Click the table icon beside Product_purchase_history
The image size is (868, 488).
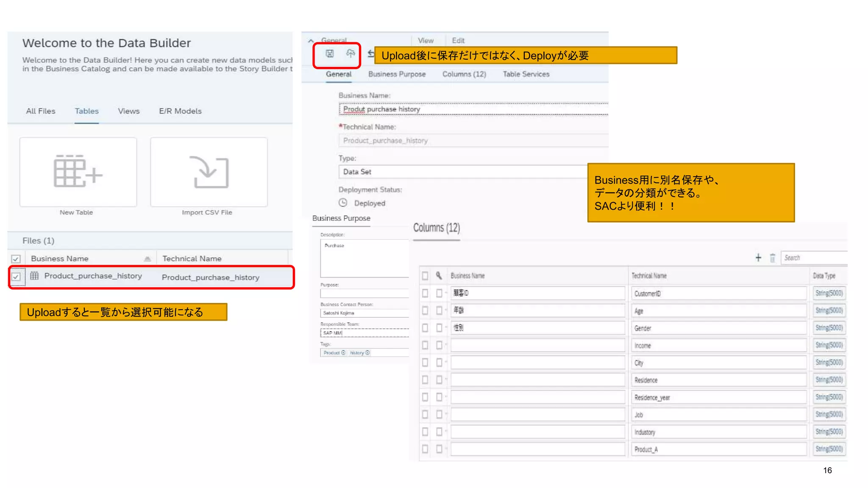(x=34, y=276)
